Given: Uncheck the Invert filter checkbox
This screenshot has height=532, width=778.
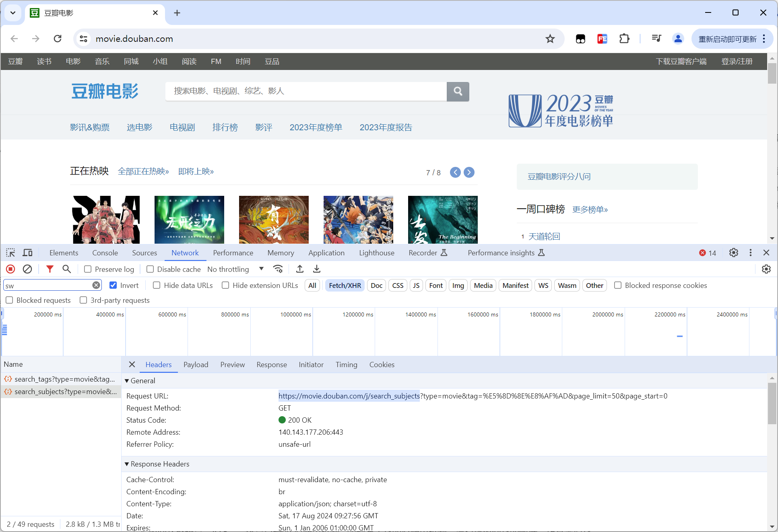Looking at the screenshot, I should (x=113, y=285).
